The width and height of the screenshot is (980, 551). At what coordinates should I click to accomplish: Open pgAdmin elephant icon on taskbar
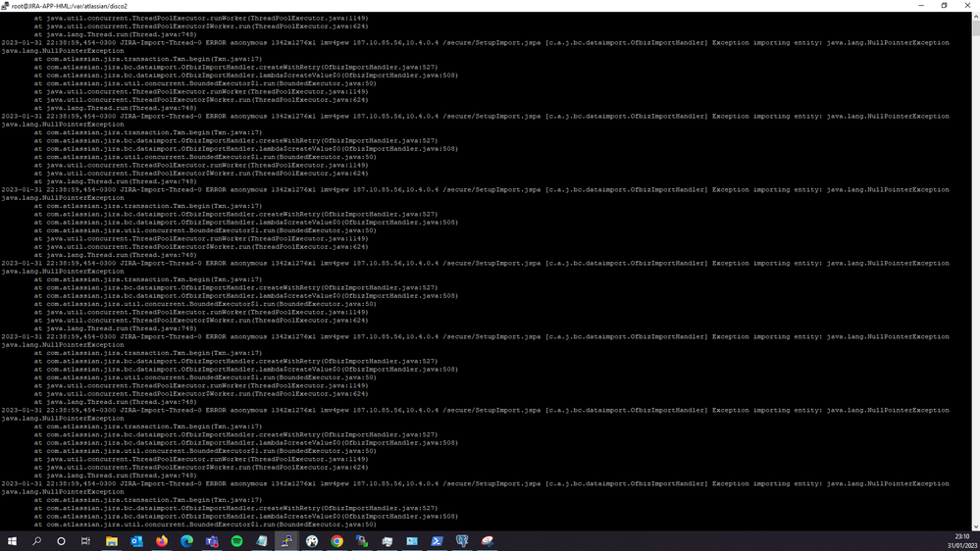click(x=462, y=541)
